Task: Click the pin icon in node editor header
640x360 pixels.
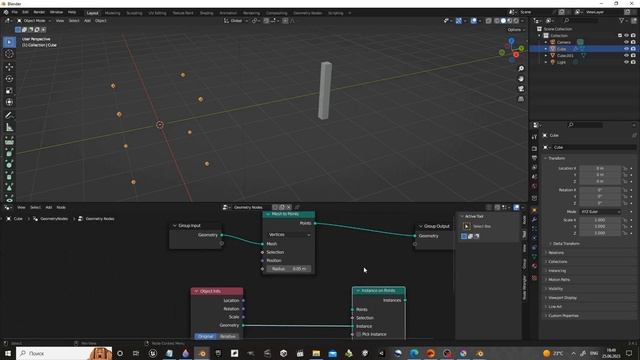Action: tap(297, 207)
